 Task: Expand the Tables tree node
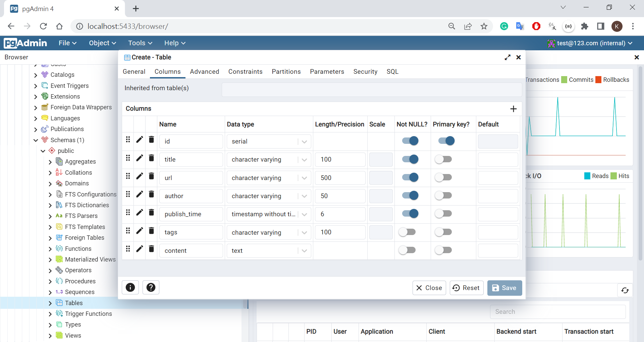pos(50,303)
